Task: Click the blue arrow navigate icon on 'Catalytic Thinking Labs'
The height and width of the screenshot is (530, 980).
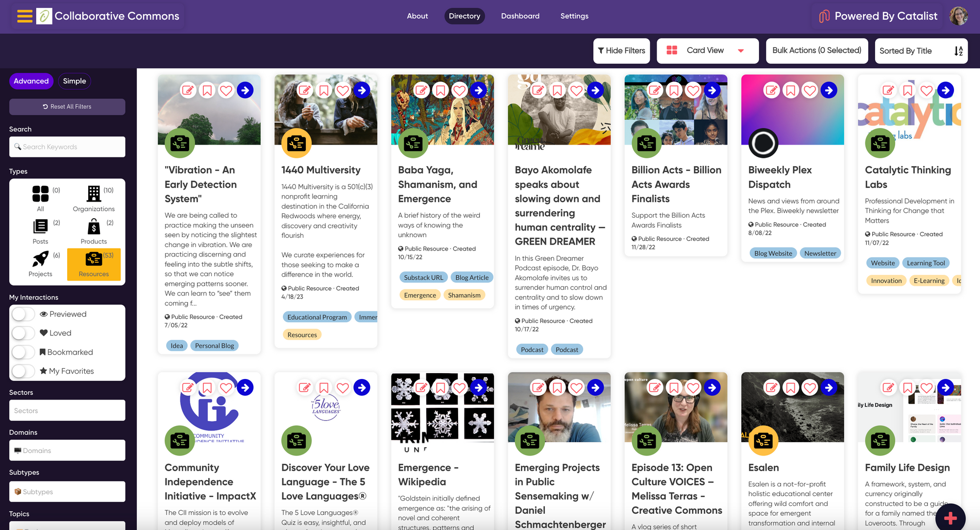Action: [x=946, y=90]
